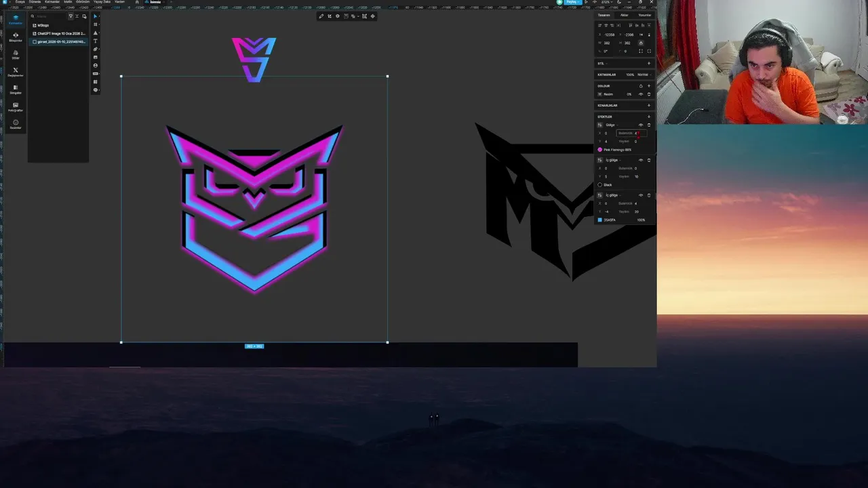Toggle visibility of first İç gölge effect
Viewport: 868px width, 488px height.
point(641,160)
